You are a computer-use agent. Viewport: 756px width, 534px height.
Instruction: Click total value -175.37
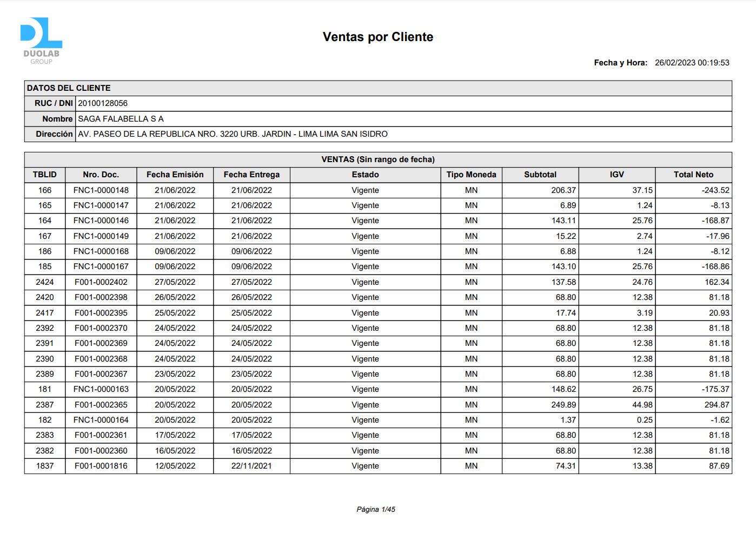coord(715,389)
